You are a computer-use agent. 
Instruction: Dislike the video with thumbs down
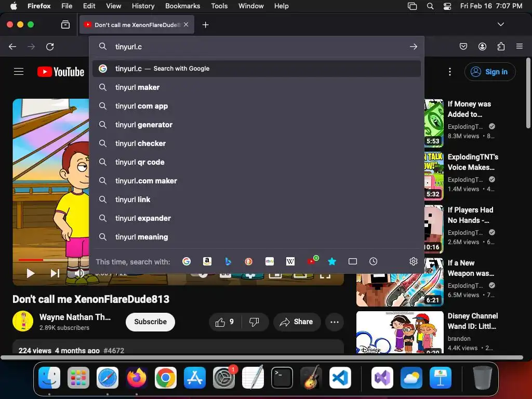click(x=254, y=322)
